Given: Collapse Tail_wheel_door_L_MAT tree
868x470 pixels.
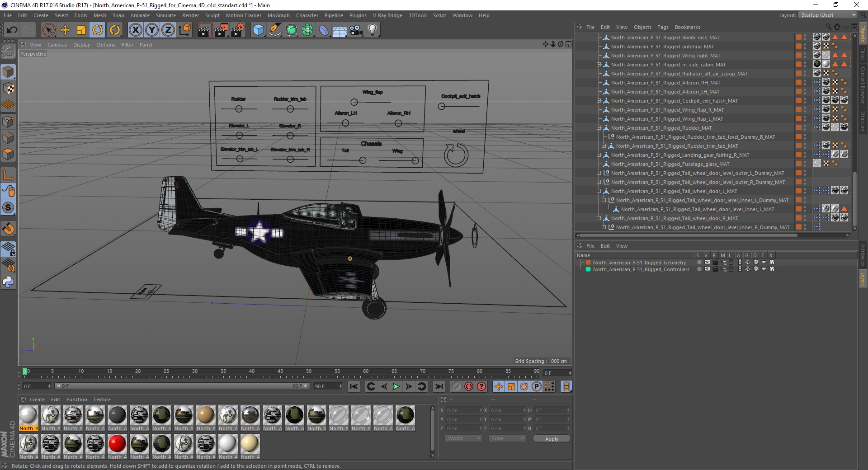Looking at the screenshot, I should click(599, 191).
